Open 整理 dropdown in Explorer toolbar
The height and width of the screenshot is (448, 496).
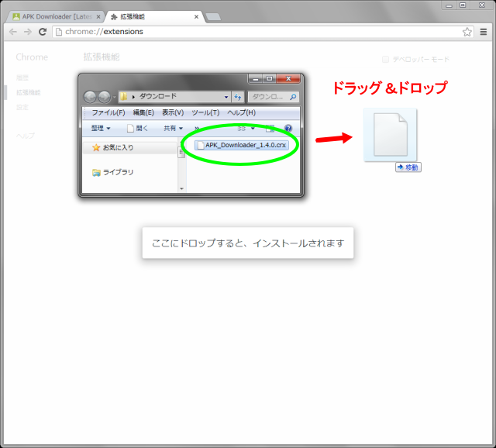tap(101, 128)
